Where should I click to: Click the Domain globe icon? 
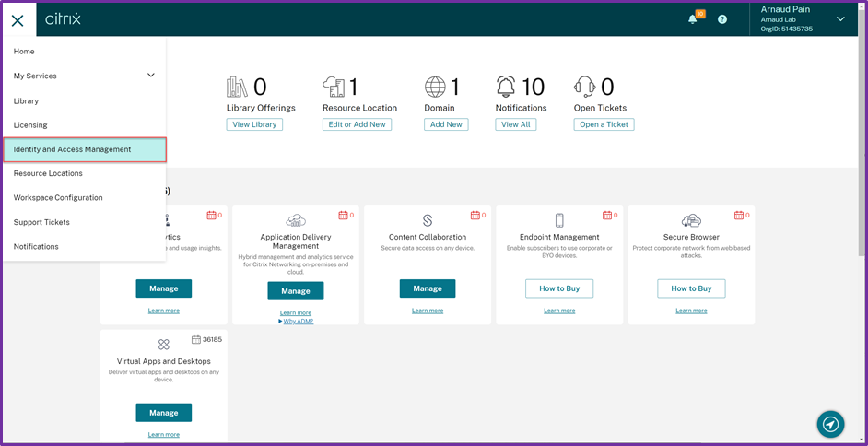point(435,87)
